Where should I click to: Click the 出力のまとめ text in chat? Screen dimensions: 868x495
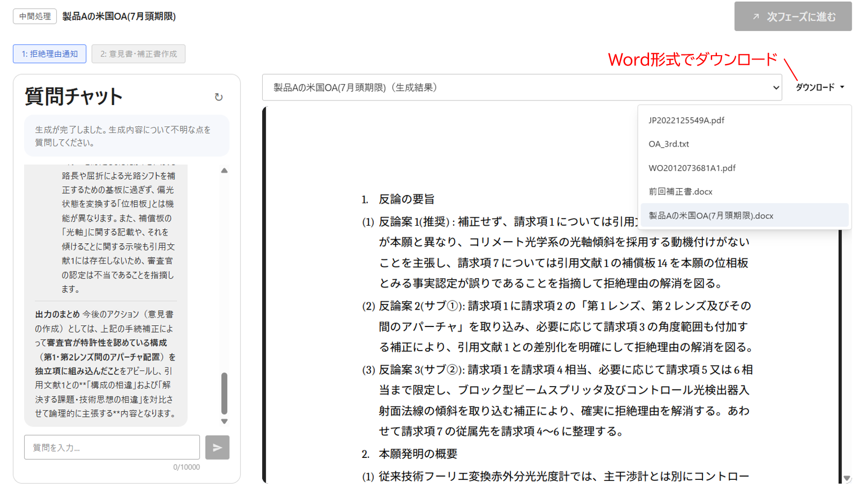[57, 314]
